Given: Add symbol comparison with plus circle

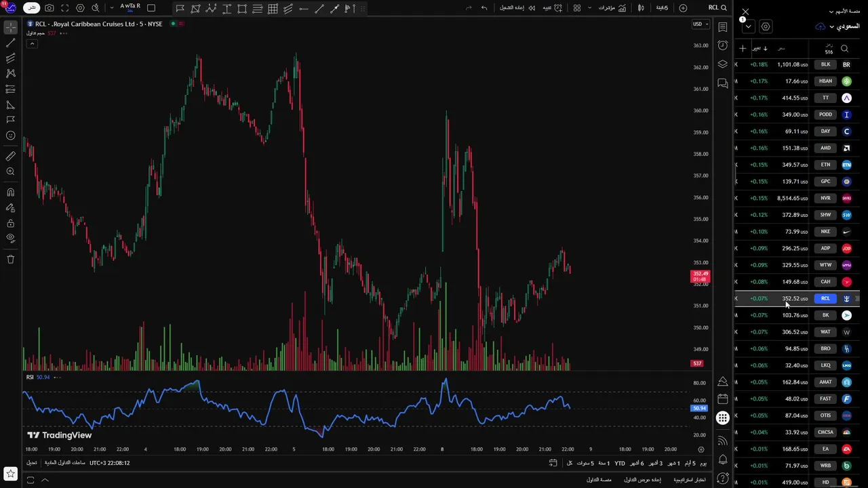Looking at the screenshot, I should pos(683,8).
